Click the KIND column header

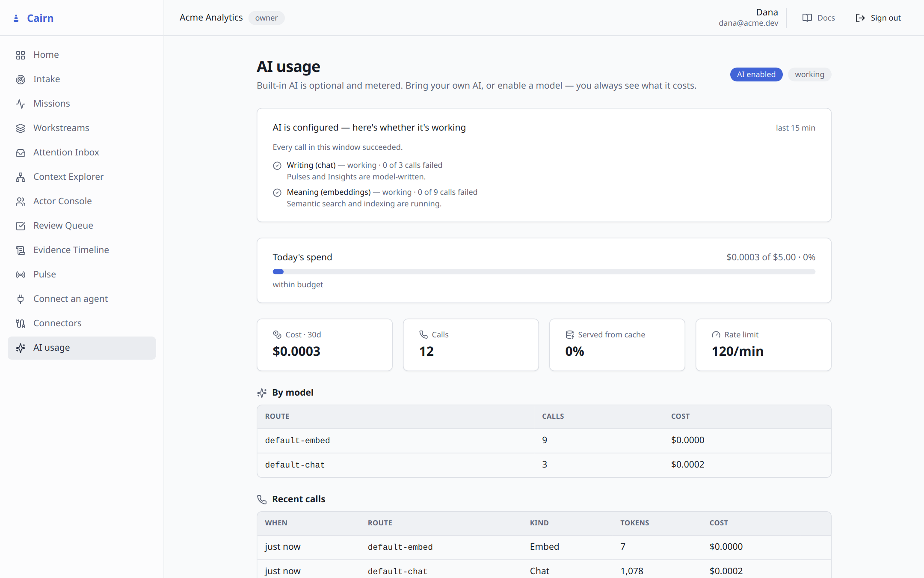click(539, 523)
